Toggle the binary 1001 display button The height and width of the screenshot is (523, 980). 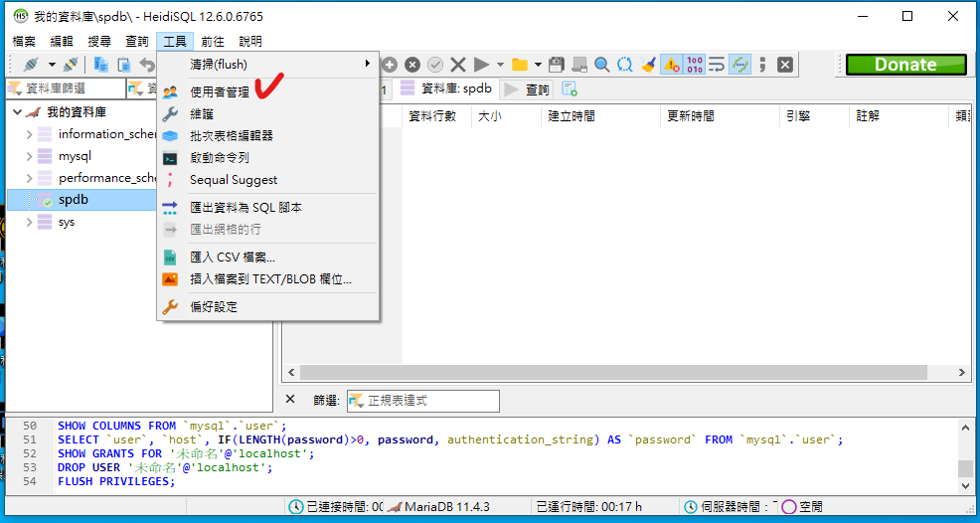click(x=694, y=65)
